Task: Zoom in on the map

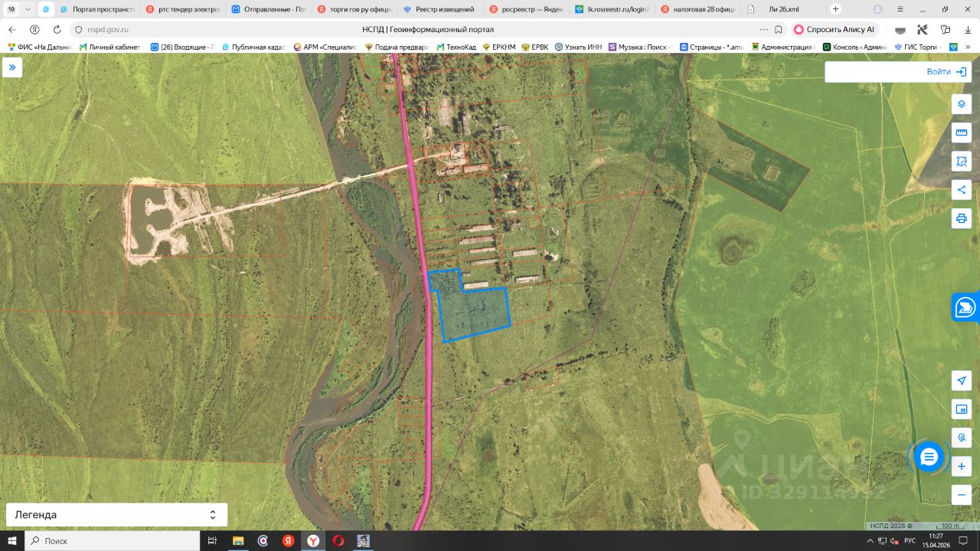Action: click(962, 466)
